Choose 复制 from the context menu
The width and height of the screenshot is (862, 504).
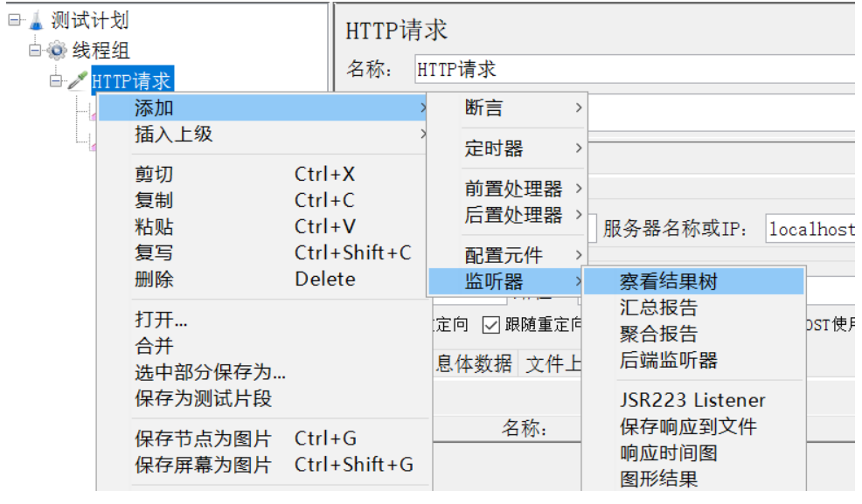pos(263,200)
